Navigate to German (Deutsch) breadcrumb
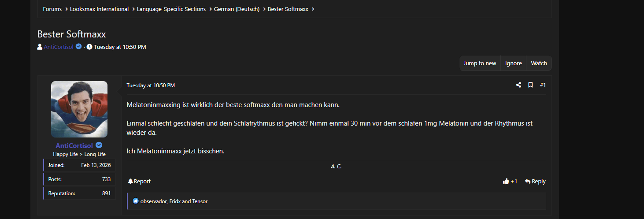This screenshot has height=219, width=644. [237, 9]
